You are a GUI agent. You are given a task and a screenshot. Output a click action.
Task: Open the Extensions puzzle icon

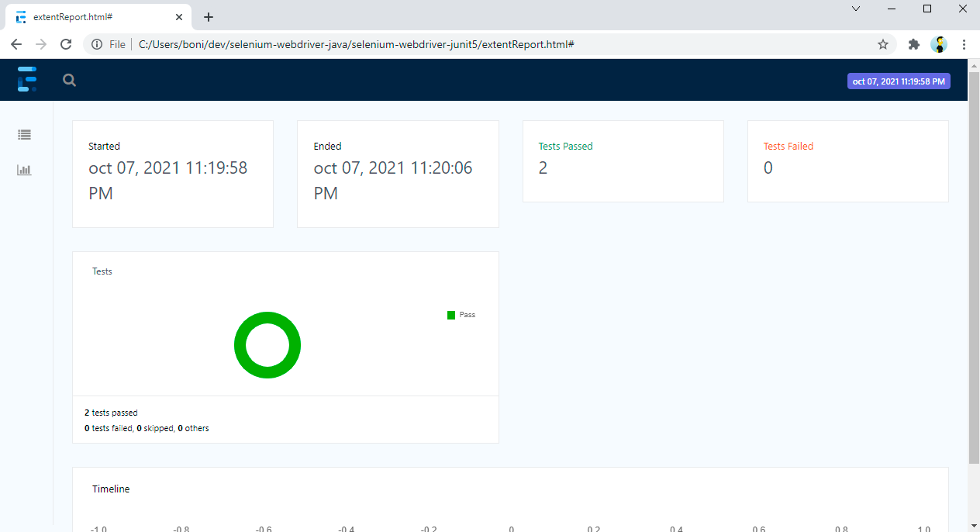pyautogui.click(x=914, y=44)
